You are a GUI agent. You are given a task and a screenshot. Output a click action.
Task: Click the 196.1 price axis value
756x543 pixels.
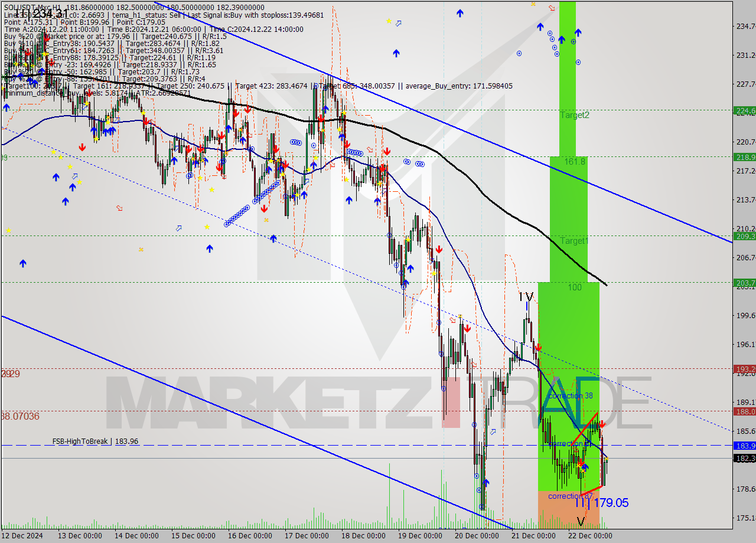point(745,344)
